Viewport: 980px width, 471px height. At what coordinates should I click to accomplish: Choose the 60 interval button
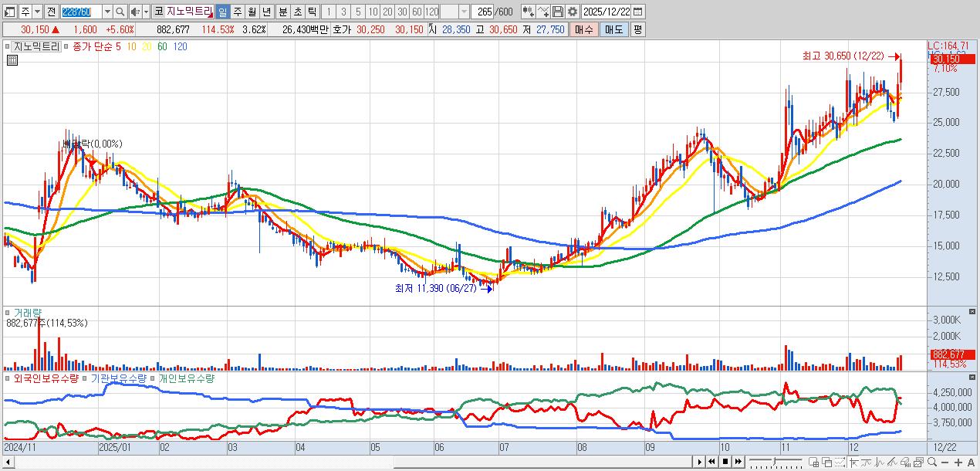tap(417, 12)
